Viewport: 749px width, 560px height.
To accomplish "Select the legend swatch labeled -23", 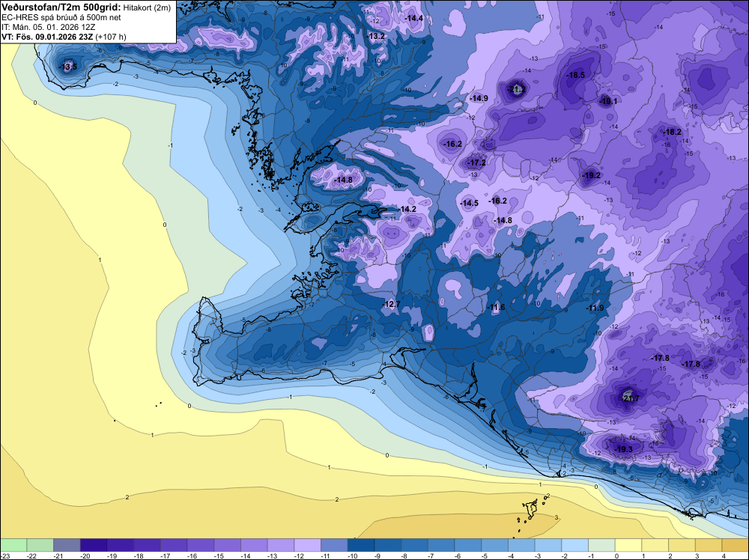I will tap(13, 545).
